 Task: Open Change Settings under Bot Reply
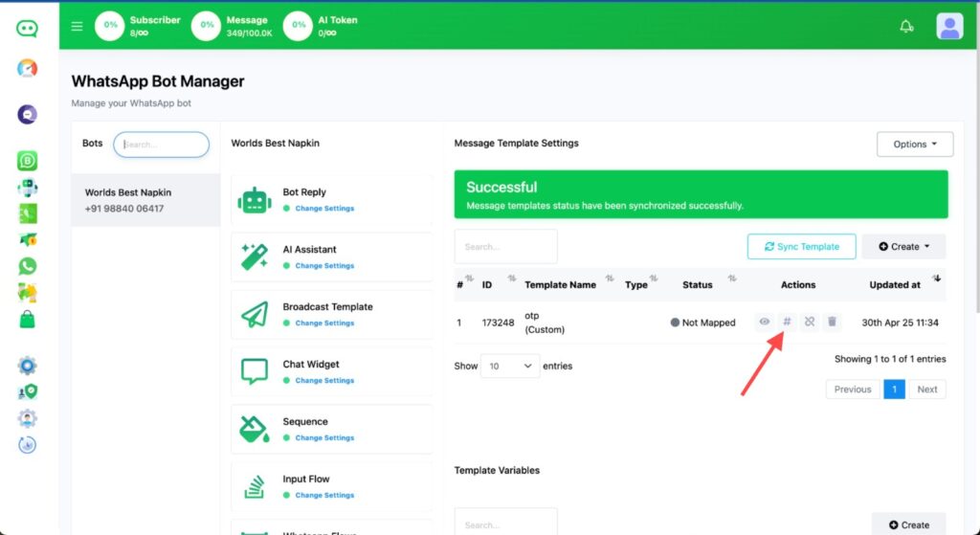tap(324, 208)
